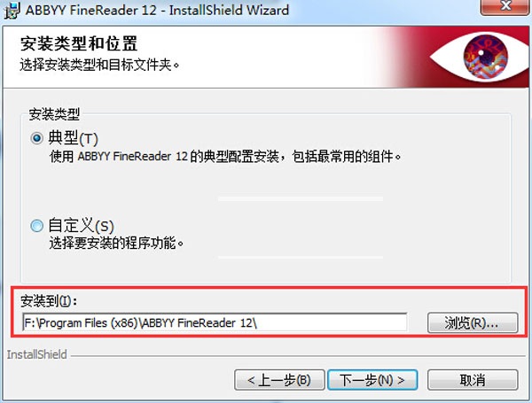Image resolution: width=532 pixels, height=403 pixels.
Task: Click the 典型(T) option label text
Action: [73, 138]
